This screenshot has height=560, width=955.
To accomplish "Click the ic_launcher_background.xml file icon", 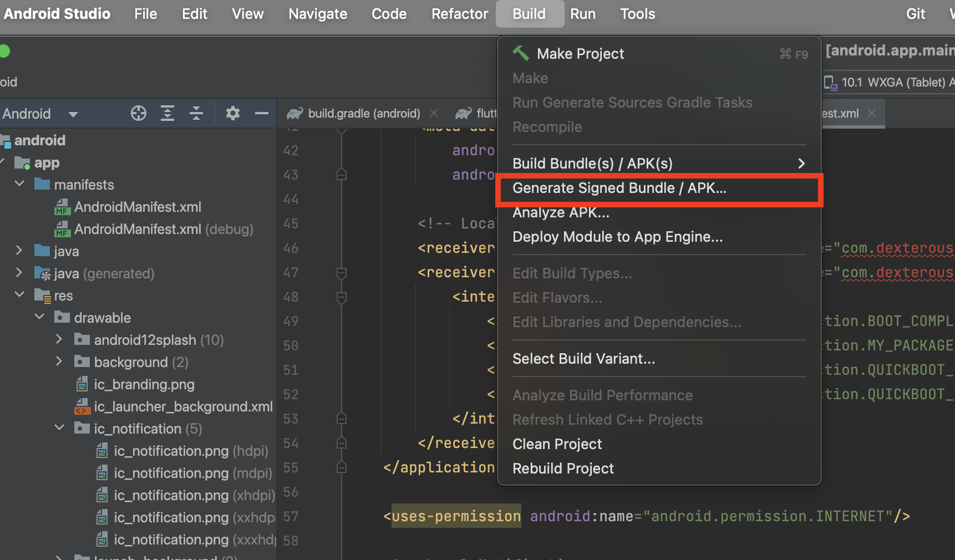I will (x=82, y=406).
